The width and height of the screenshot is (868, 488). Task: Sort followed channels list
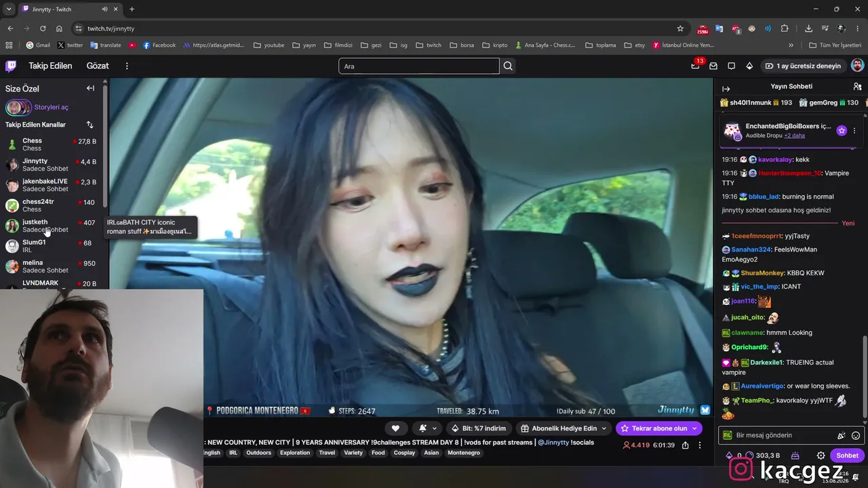90,125
